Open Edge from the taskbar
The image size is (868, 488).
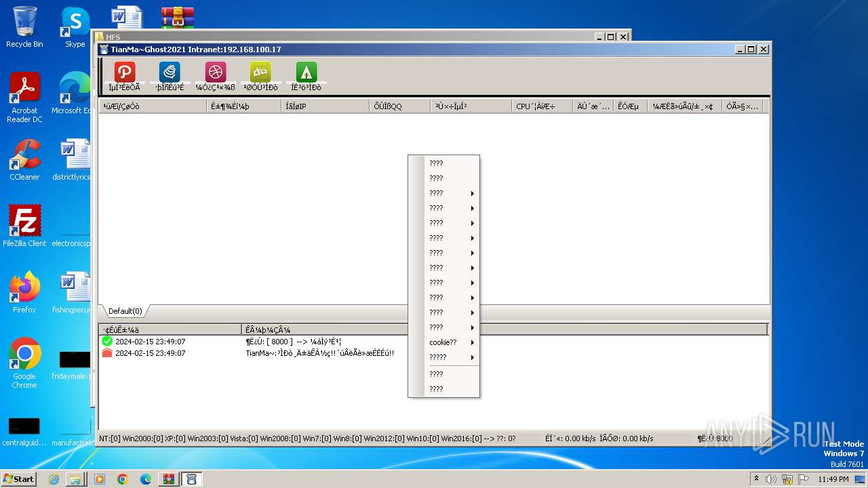tap(145, 479)
